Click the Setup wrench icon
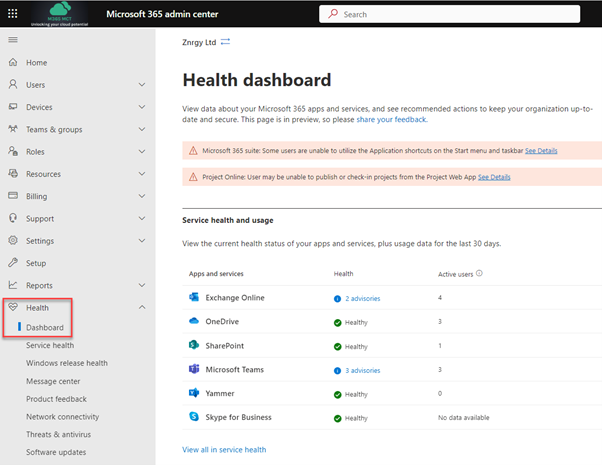The height and width of the screenshot is (465, 602). (13, 262)
